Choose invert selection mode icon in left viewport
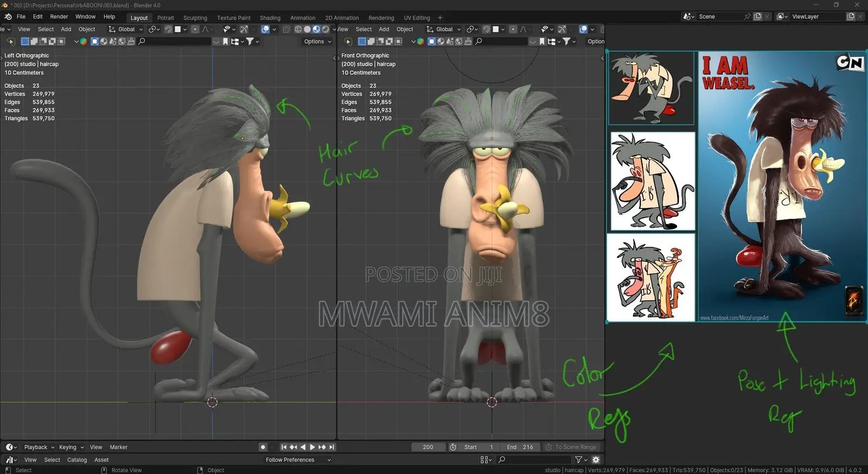The height and width of the screenshot is (474, 868). [x=52, y=41]
